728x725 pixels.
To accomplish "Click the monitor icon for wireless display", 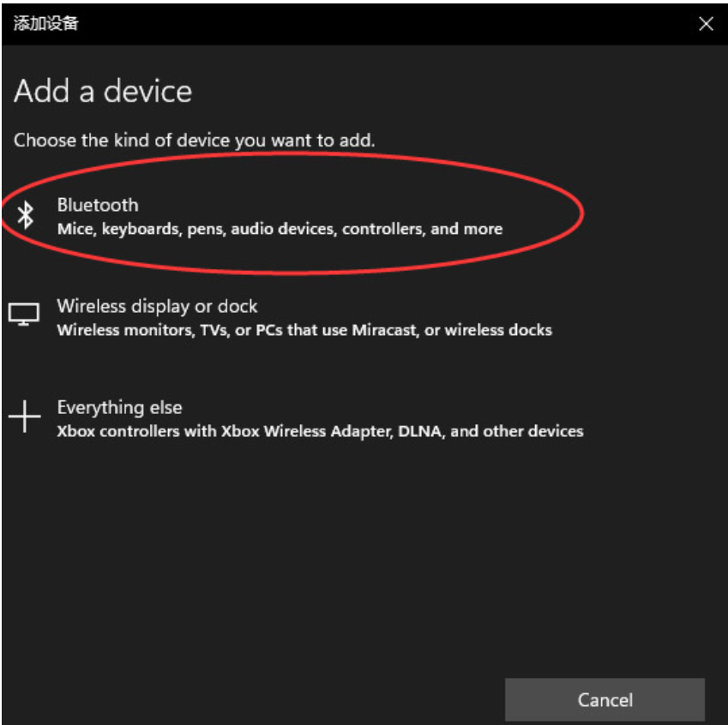I will 24,315.
